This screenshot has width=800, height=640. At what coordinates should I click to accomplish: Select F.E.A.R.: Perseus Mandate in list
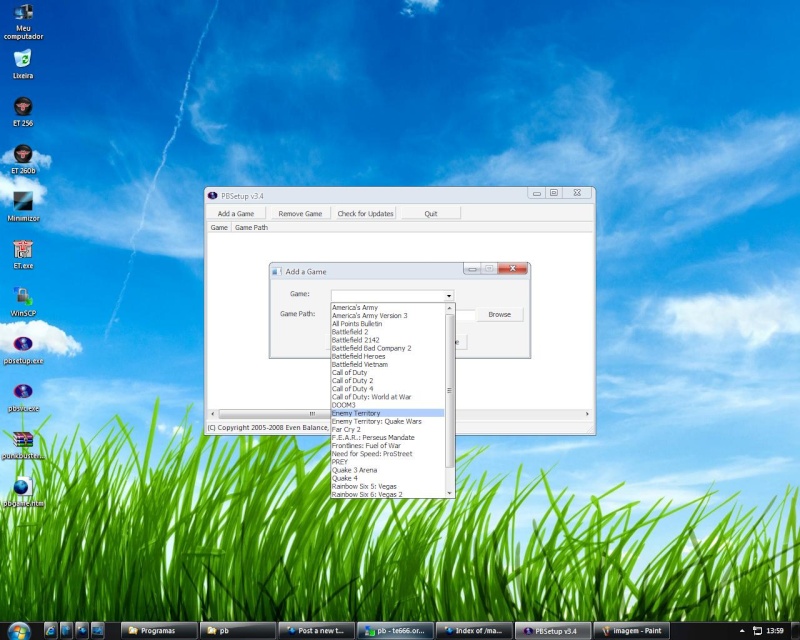click(388, 437)
